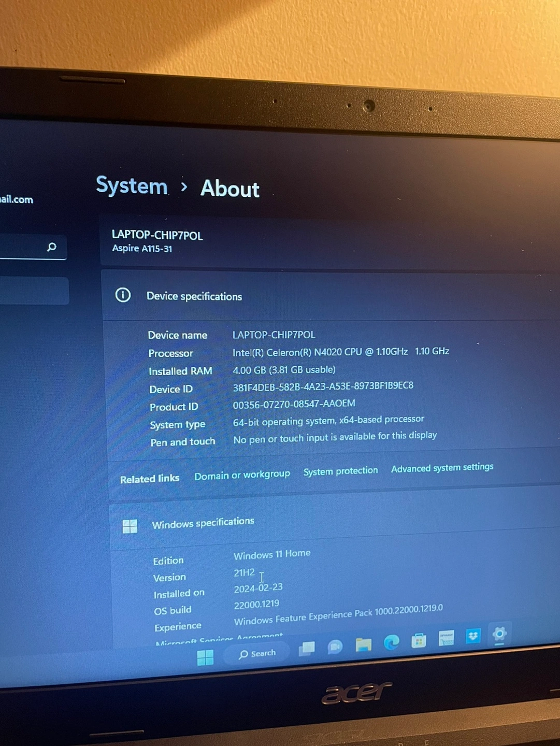Click the Settings gear in taskbar
This screenshot has width=560, height=746.
(499, 634)
